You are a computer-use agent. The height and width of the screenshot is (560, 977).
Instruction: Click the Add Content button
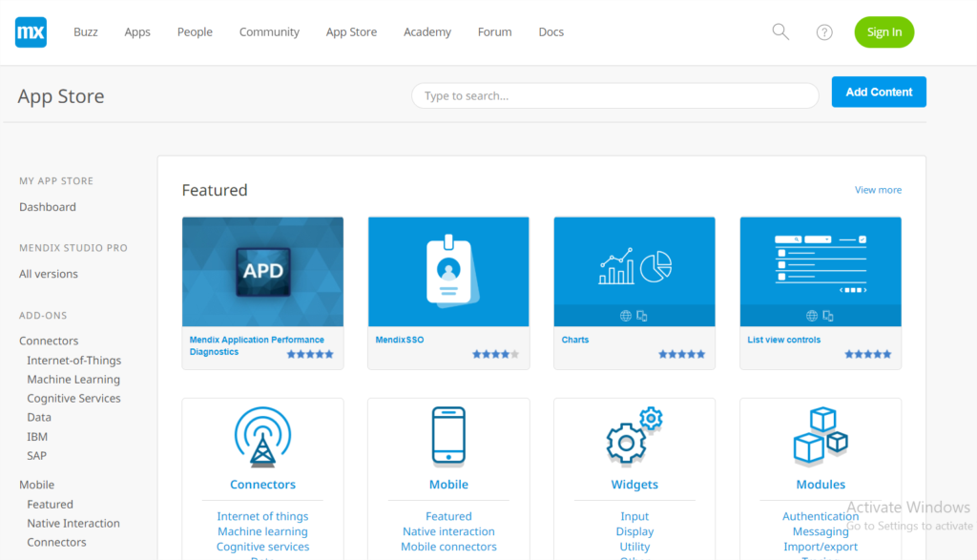pyautogui.click(x=879, y=92)
